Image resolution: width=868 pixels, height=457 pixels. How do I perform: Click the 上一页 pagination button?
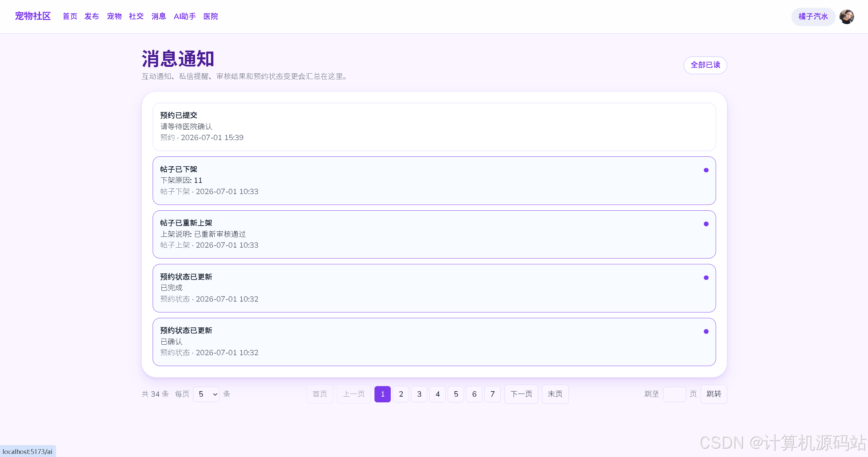(353, 394)
